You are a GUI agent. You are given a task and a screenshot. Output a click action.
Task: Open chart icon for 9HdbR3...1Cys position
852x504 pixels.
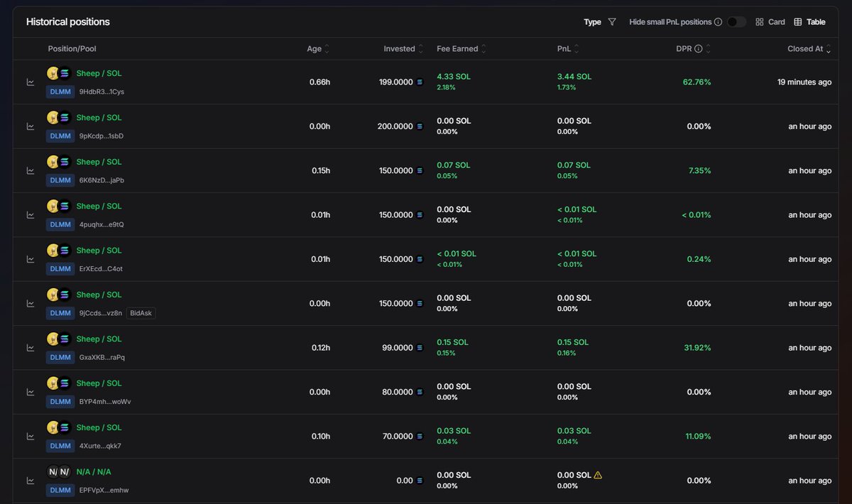[31, 82]
